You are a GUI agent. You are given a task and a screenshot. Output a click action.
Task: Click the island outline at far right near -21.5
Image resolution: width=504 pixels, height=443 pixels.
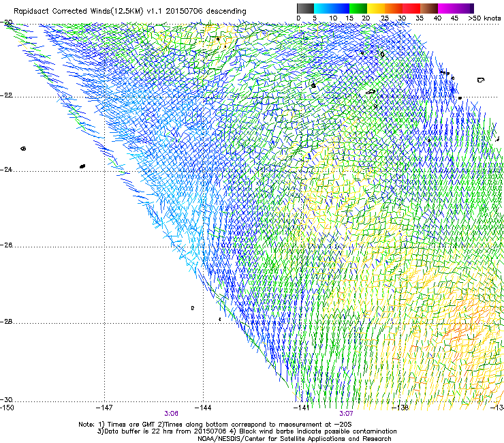click(481, 80)
